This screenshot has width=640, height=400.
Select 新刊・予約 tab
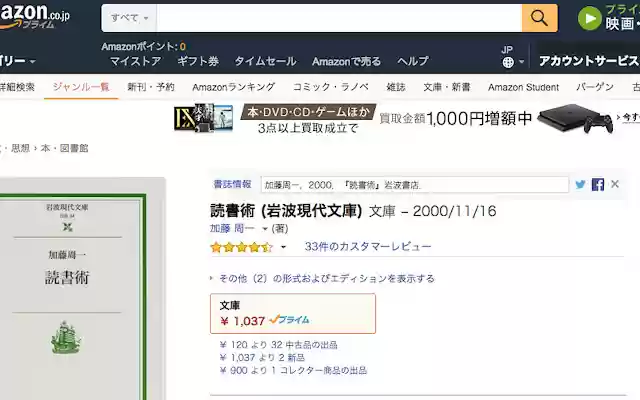tap(151, 87)
